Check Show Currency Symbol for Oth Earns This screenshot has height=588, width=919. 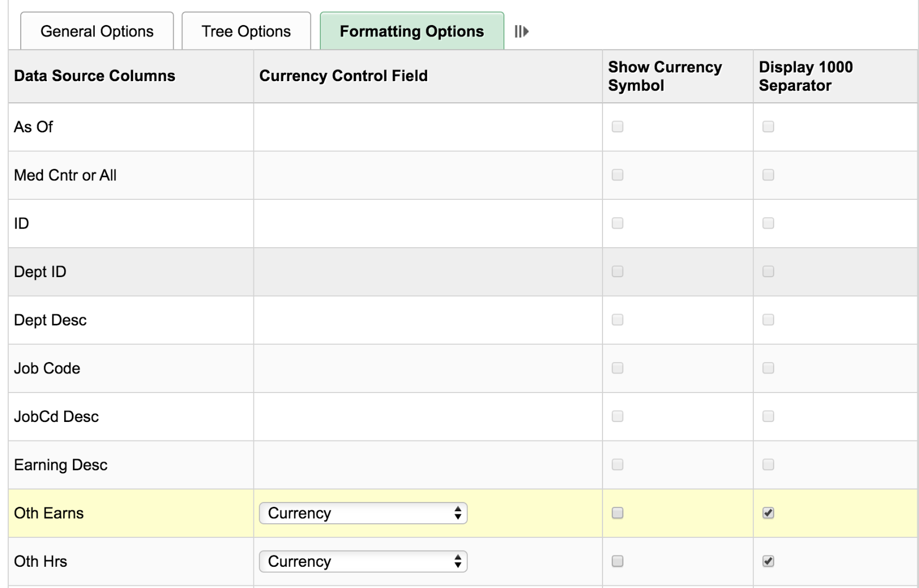coord(617,512)
